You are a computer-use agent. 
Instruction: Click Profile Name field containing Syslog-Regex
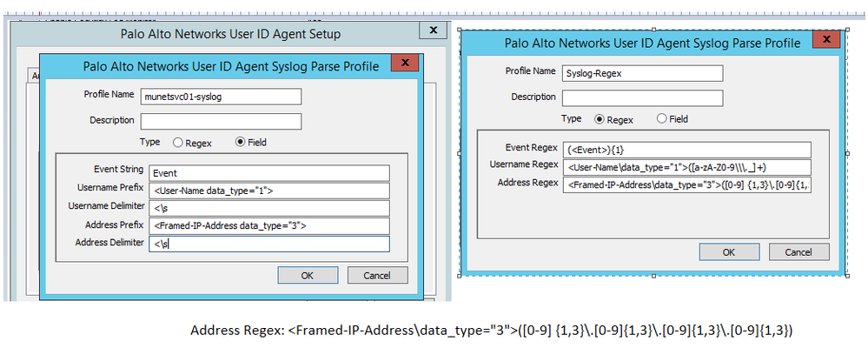click(x=643, y=73)
